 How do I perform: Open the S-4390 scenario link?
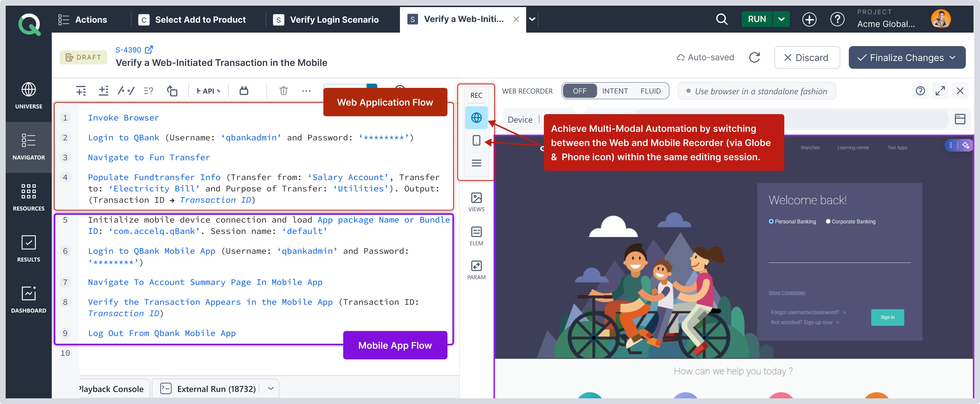(x=128, y=49)
